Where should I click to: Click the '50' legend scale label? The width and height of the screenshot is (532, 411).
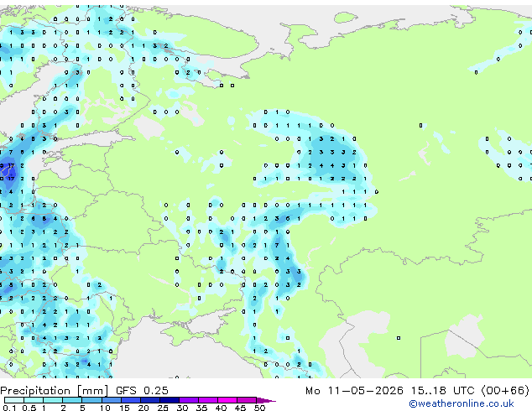point(259,408)
